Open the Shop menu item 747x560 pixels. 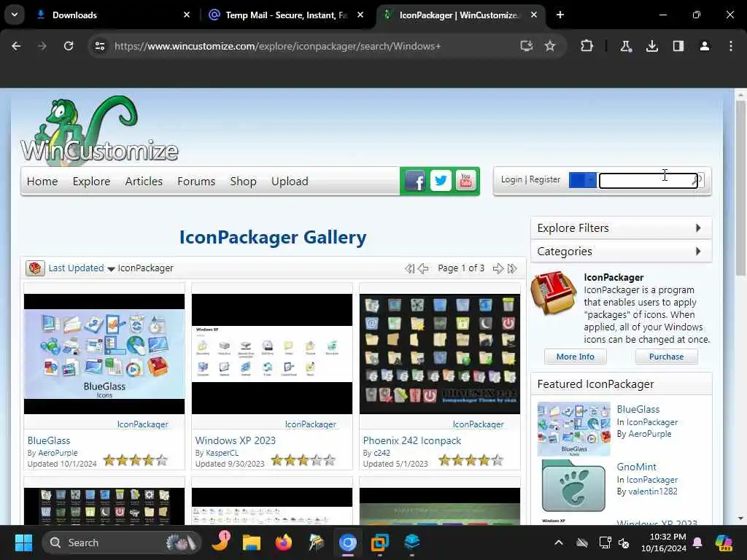coord(243,182)
